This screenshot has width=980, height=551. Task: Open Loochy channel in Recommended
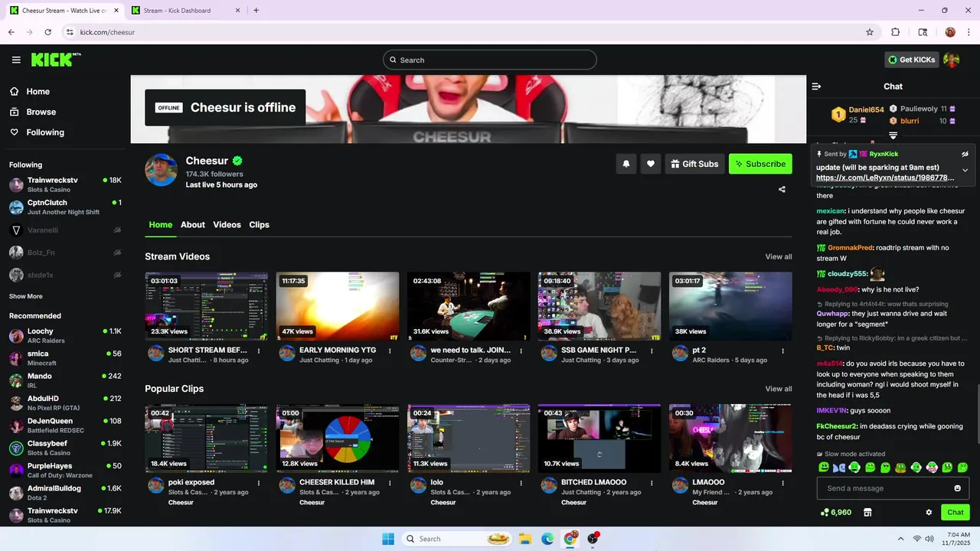(x=65, y=336)
